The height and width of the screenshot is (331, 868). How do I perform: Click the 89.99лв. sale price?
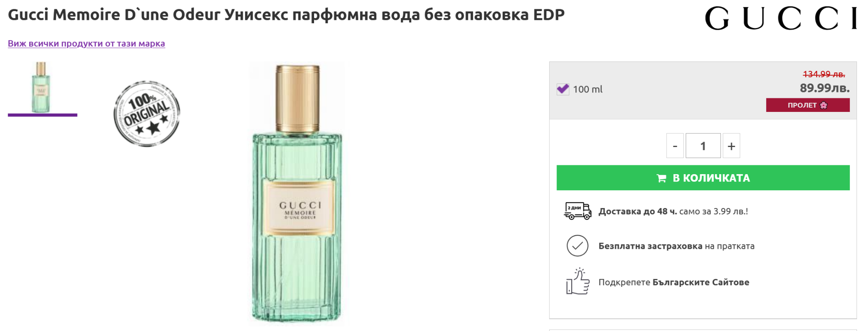click(824, 88)
